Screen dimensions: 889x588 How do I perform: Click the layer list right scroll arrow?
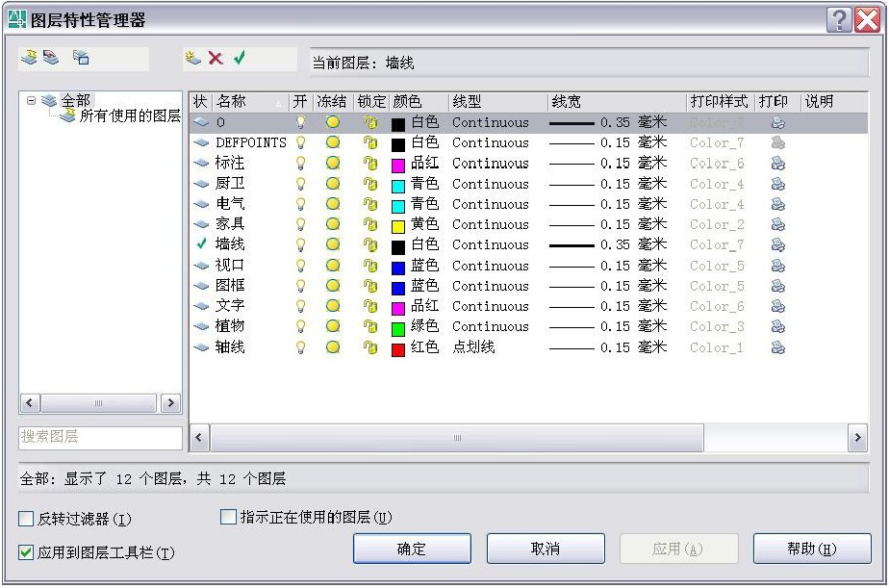858,437
